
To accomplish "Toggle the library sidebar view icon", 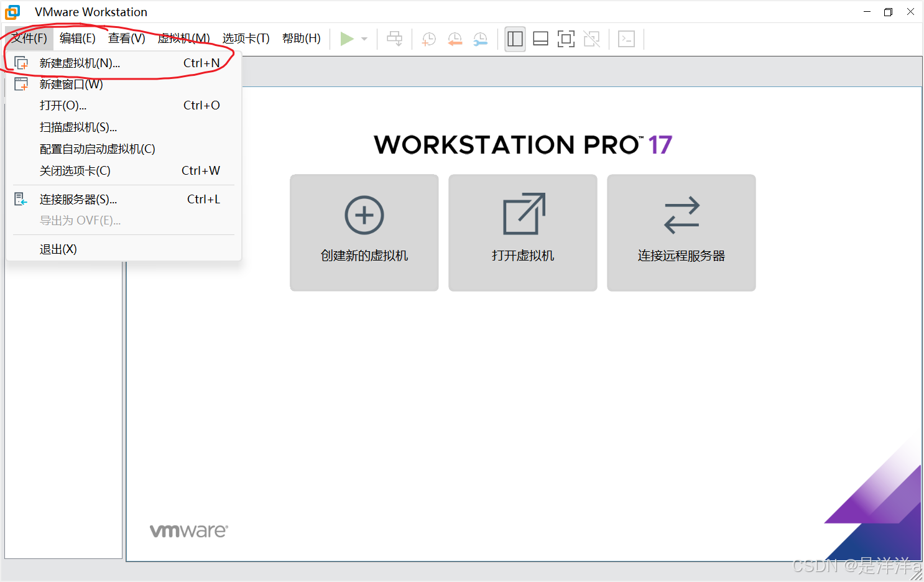I will click(515, 39).
